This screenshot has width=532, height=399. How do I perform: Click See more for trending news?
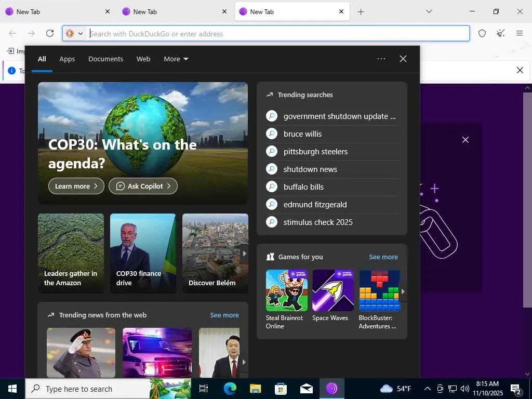(224, 315)
